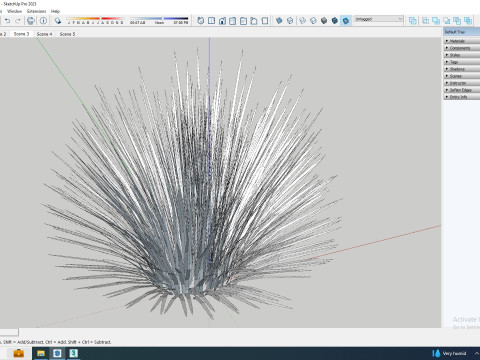Image resolution: width=480 pixels, height=360 pixels.
Task: Open the Untagged tag dropdown
Action: (379, 19)
